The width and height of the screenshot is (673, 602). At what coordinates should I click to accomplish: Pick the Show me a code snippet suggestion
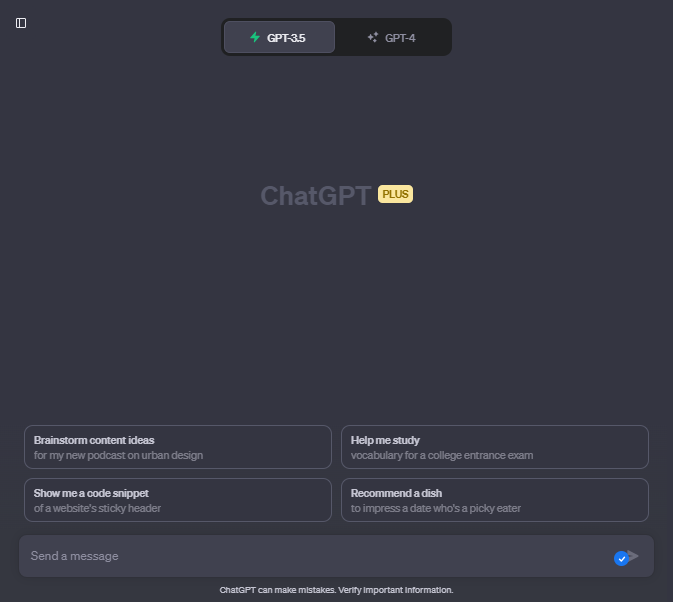178,500
